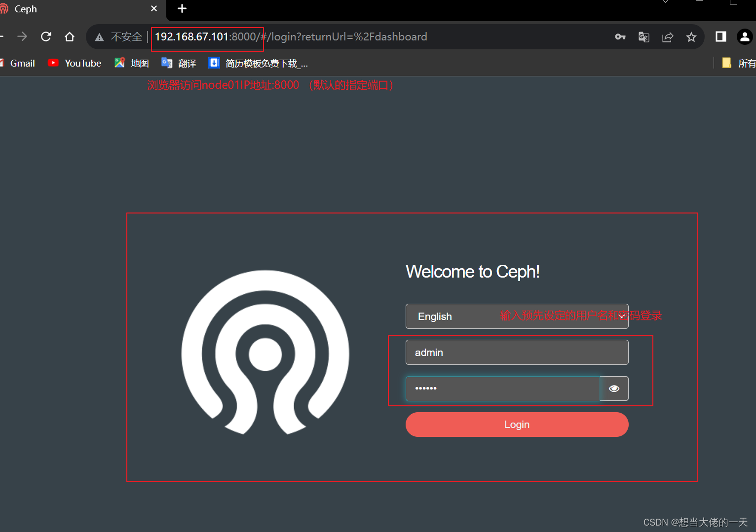Reload the Ceph login page

point(46,36)
